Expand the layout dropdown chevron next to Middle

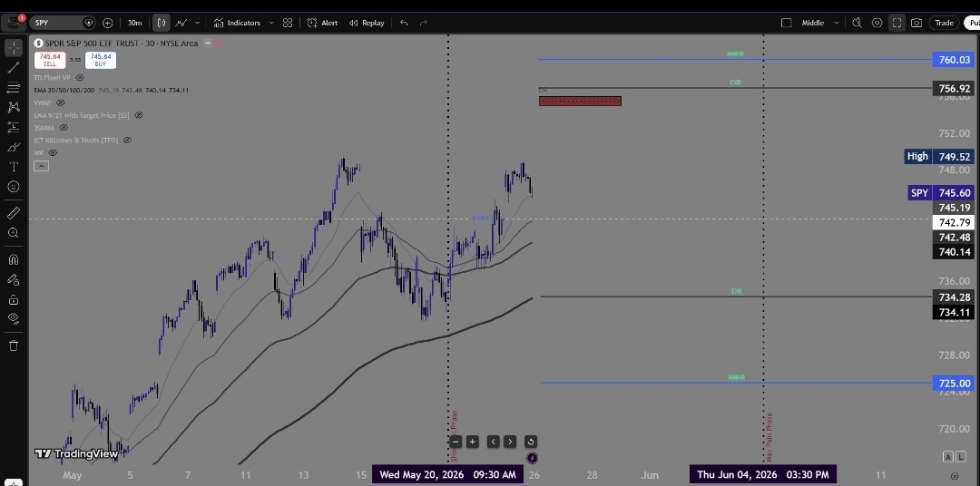pyautogui.click(x=837, y=23)
